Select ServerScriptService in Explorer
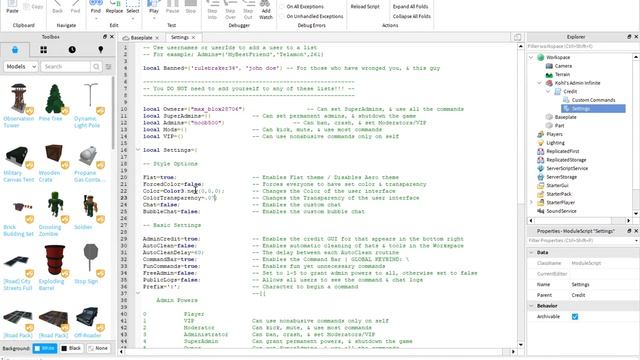640x360 pixels. coord(567,168)
